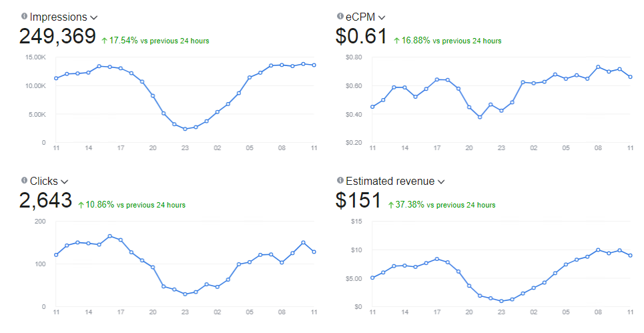Select the peak eCPM data point at hour 08
Image resolution: width=644 pixels, height=333 pixels.
(598, 67)
